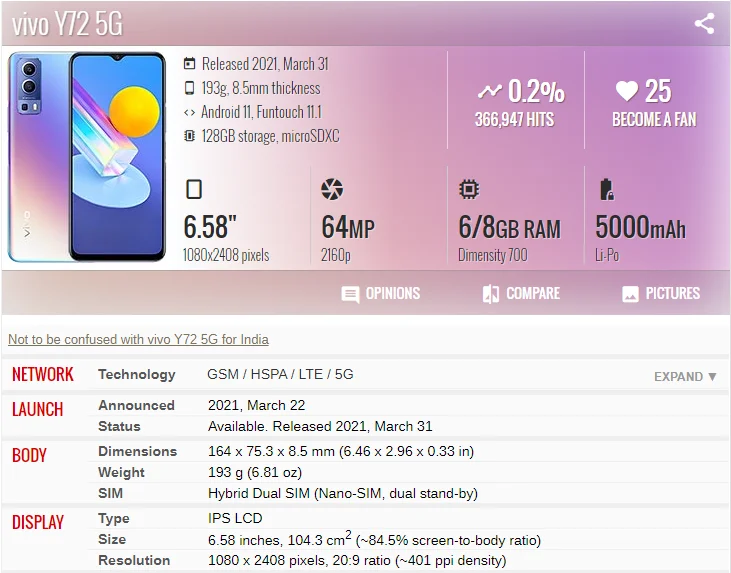Click the Opinions speech bubble icon
This screenshot has width=731, height=573.
pos(350,294)
